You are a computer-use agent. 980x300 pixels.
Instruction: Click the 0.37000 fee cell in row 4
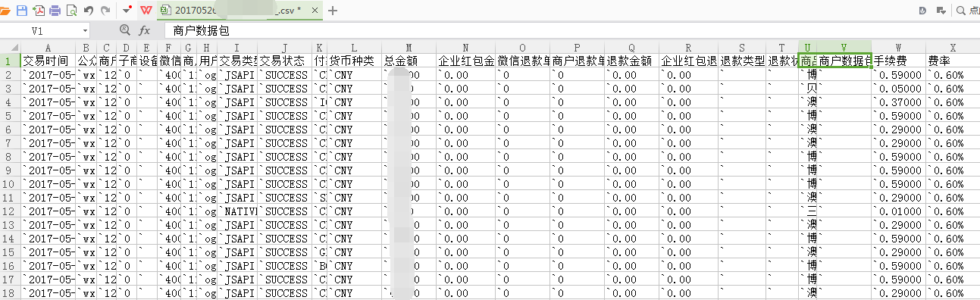(899, 102)
